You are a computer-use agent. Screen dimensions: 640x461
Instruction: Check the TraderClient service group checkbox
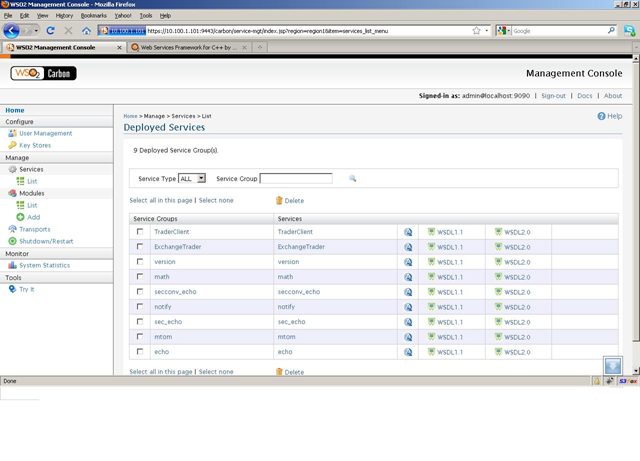point(140,232)
